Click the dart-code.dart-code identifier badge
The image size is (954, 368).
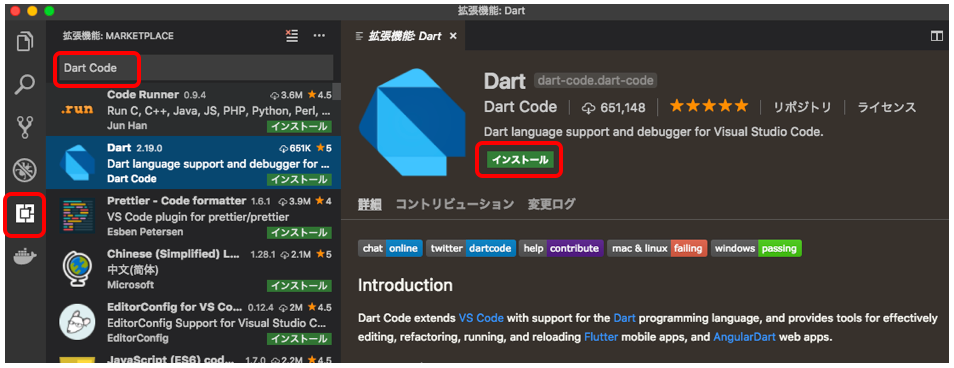[x=595, y=80]
